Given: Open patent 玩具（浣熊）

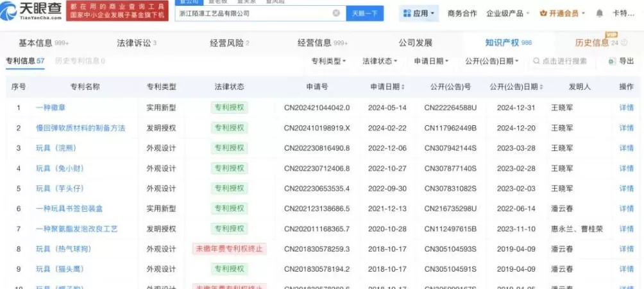Looking at the screenshot, I should pos(56,148).
